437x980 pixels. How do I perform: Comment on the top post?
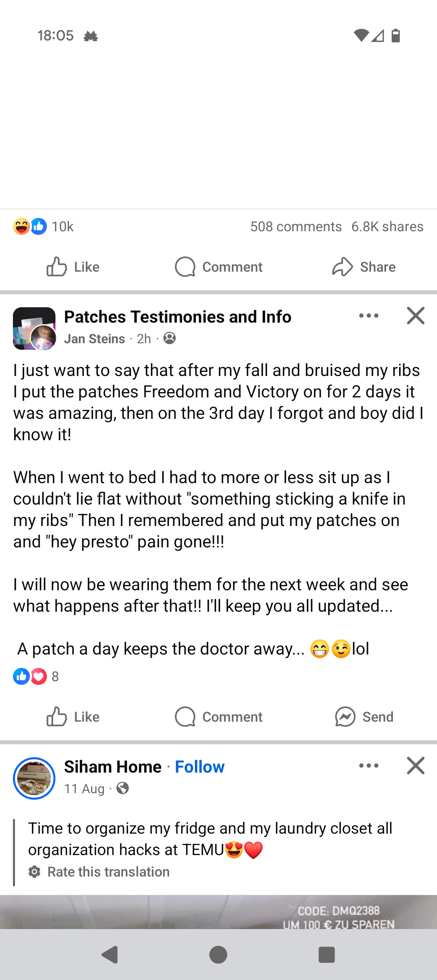pos(218,267)
